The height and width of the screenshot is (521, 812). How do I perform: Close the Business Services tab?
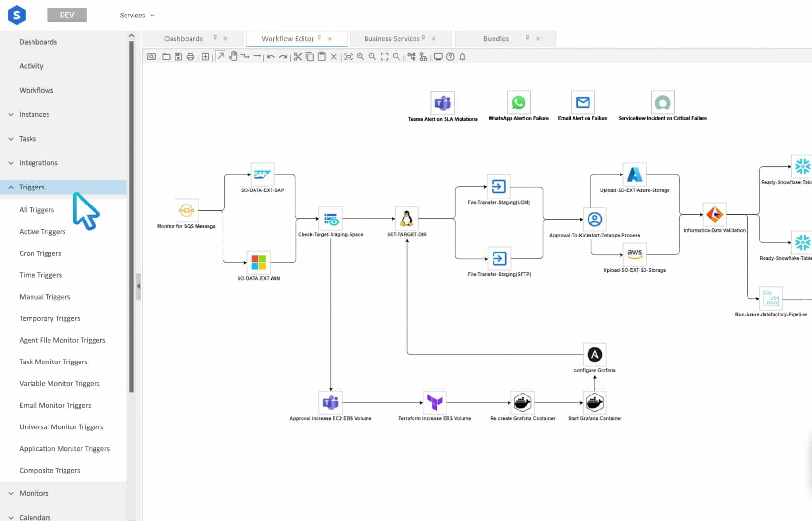tap(433, 39)
